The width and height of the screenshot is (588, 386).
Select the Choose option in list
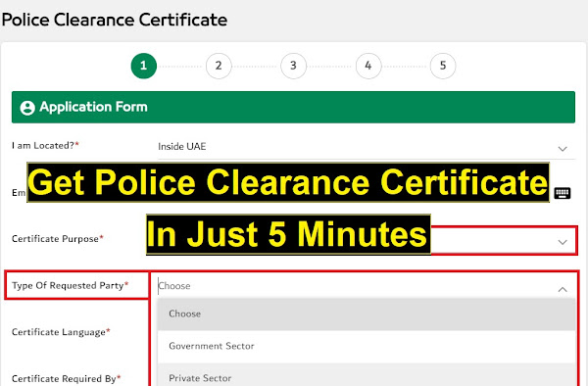tap(367, 314)
